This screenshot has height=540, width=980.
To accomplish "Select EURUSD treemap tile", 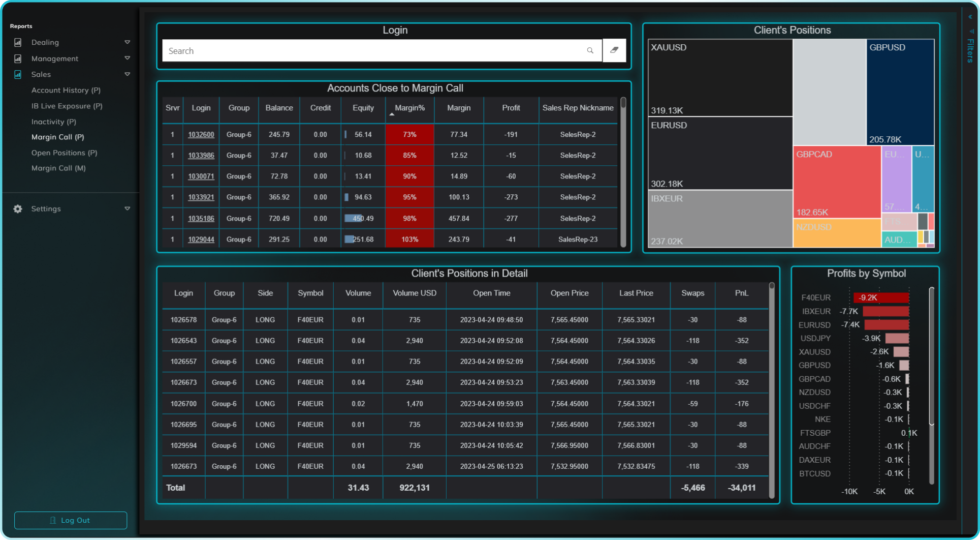I will [x=720, y=153].
